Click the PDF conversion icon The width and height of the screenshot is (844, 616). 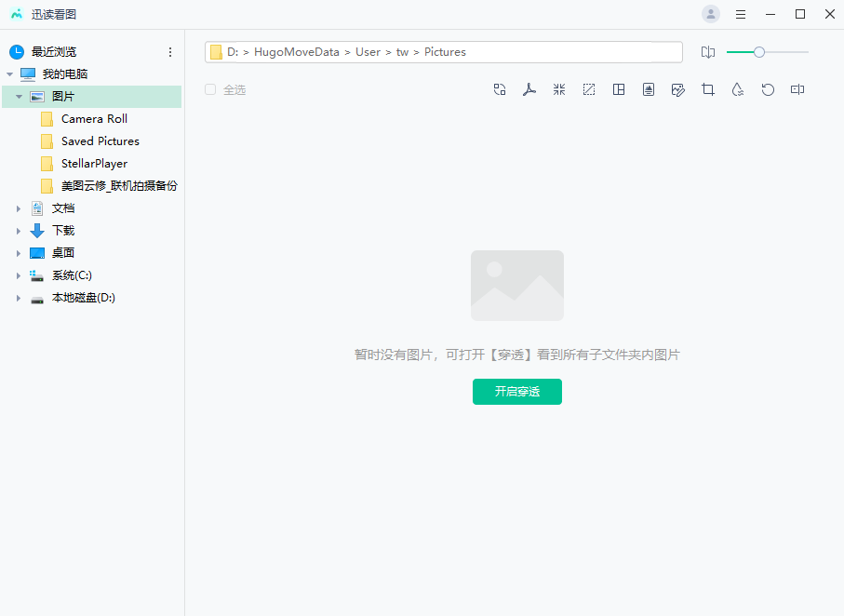[529, 89]
